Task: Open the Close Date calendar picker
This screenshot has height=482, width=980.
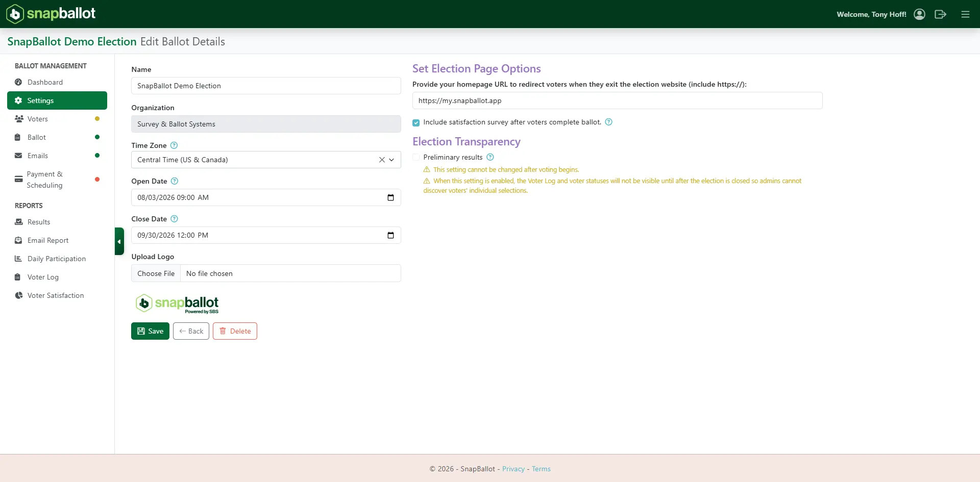Action: (x=390, y=235)
